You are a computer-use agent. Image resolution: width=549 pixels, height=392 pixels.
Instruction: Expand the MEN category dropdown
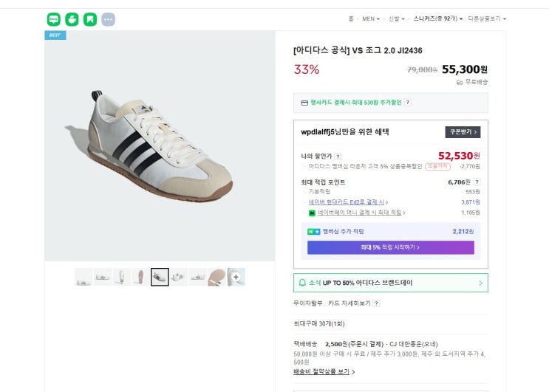[370, 18]
